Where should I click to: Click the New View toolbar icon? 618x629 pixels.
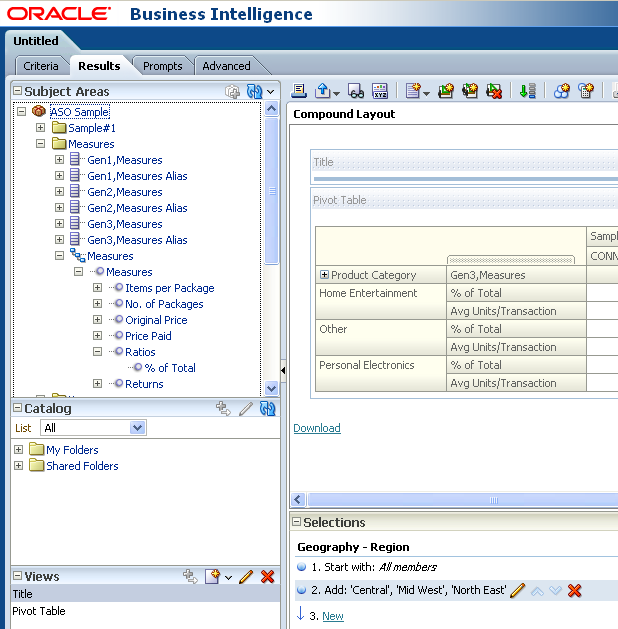click(413, 91)
